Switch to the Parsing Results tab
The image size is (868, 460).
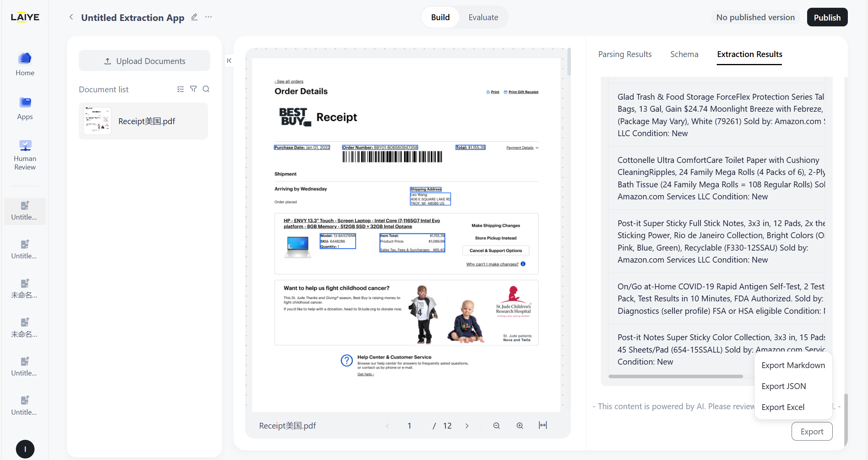point(625,54)
